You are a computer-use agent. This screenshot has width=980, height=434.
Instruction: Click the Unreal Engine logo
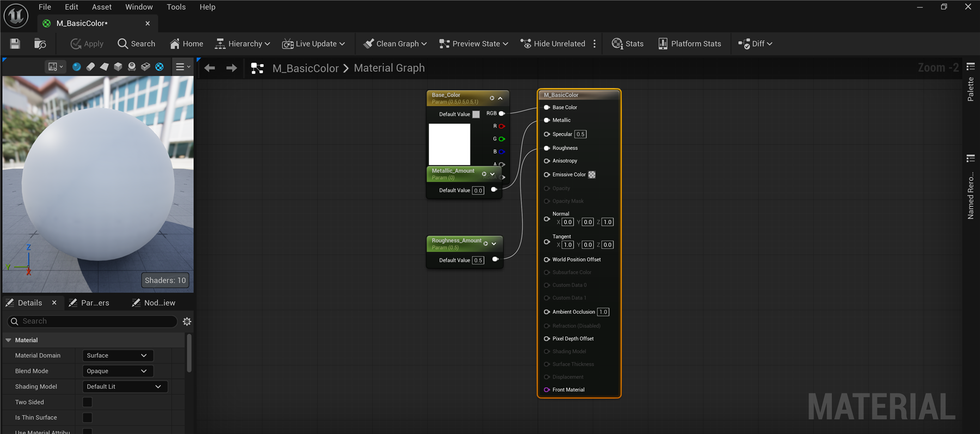16,16
